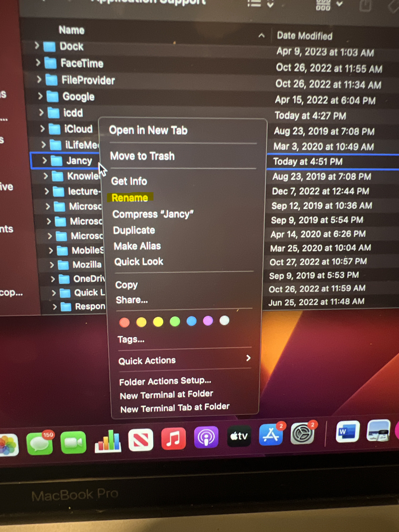Expand the iCloud folder
The image size is (399, 532).
[43, 129]
